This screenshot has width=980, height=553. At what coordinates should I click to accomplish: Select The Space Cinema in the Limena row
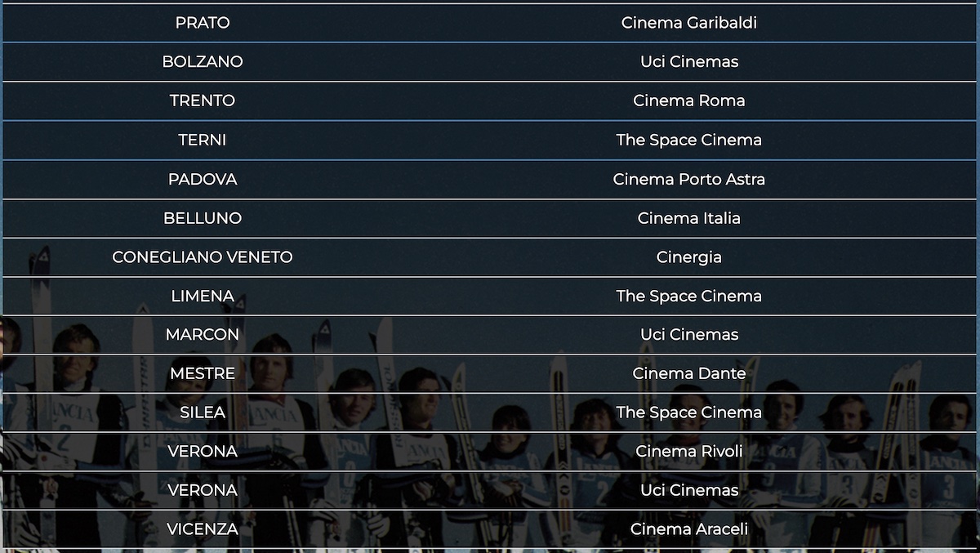689,296
